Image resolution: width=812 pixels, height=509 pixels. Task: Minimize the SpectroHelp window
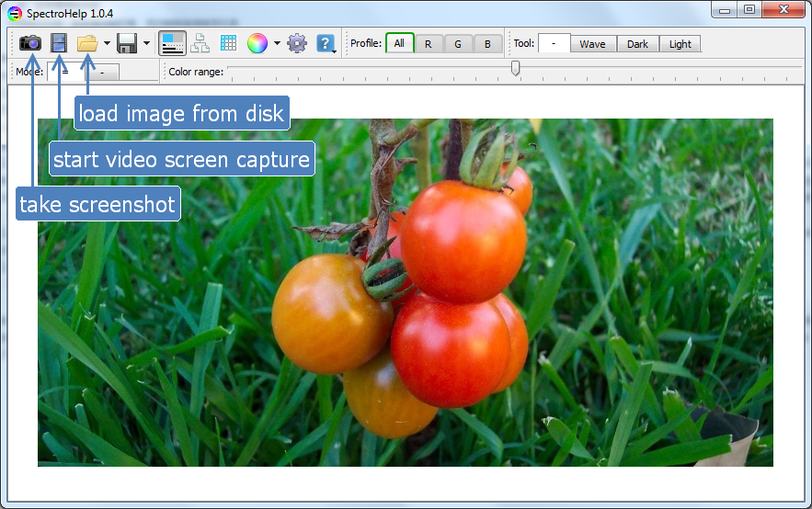[x=724, y=10]
